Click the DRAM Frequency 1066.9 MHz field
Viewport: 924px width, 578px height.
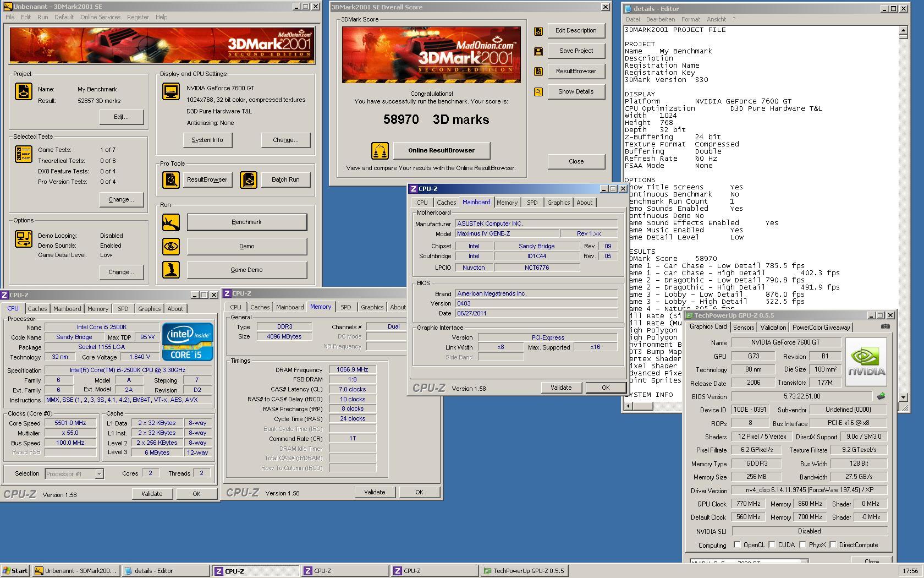[x=353, y=370]
